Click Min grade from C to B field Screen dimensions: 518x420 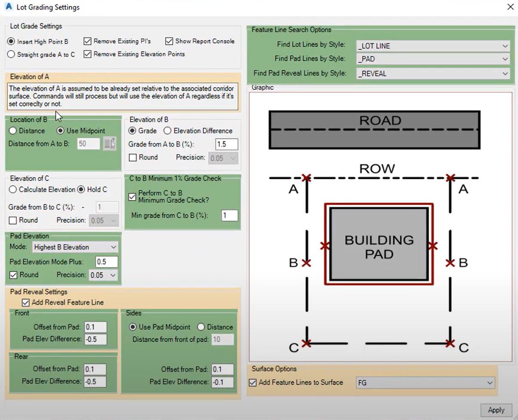point(230,216)
